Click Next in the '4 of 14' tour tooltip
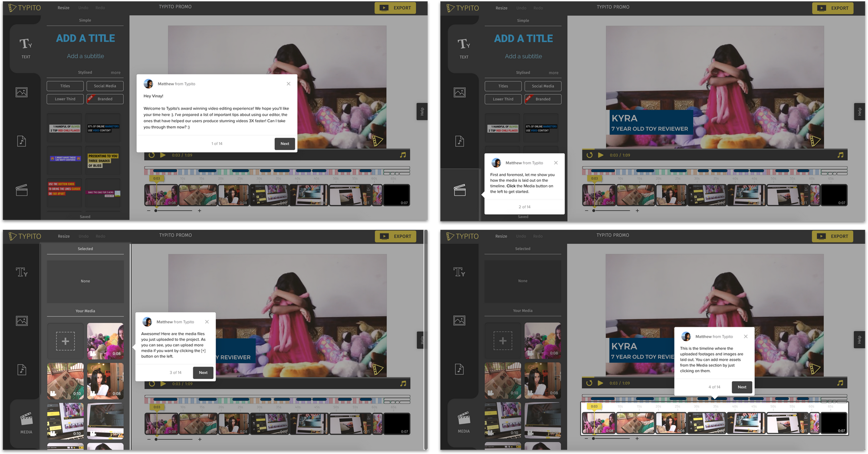Viewport: 868px width, 454px height. coord(742,387)
